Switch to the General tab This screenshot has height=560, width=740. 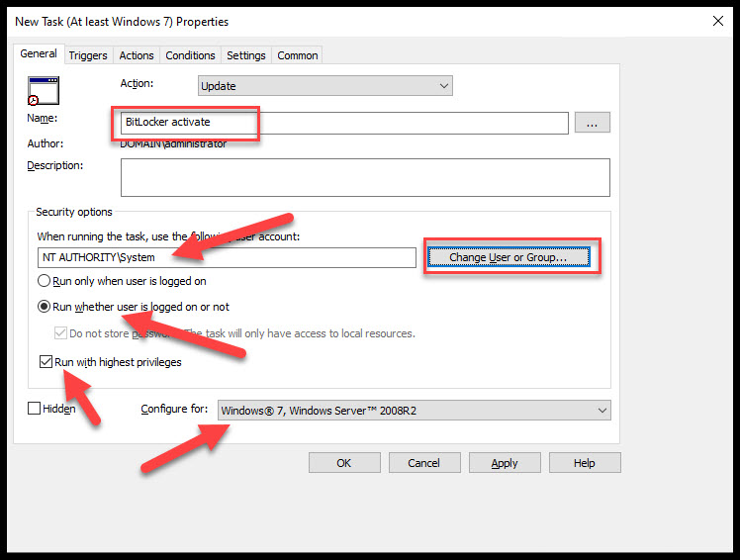(39, 53)
